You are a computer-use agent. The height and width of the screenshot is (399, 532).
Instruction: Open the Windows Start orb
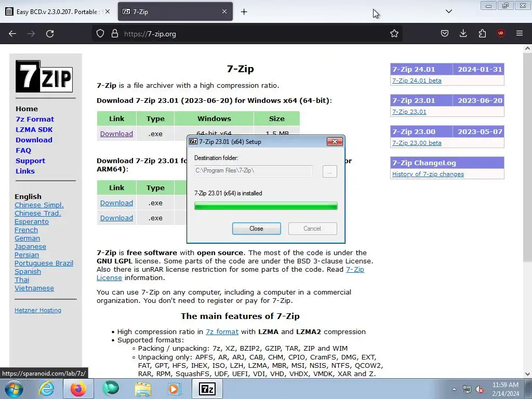pos(14,389)
